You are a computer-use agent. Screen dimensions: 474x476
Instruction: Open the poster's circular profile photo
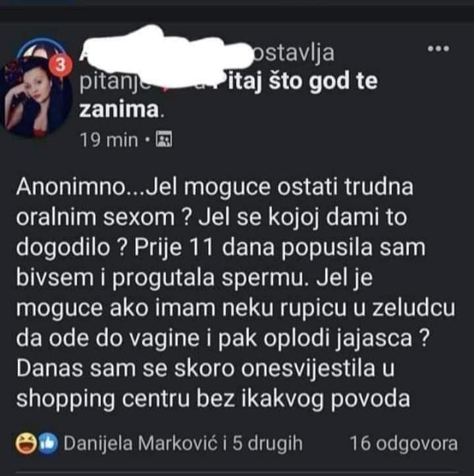(x=36, y=97)
